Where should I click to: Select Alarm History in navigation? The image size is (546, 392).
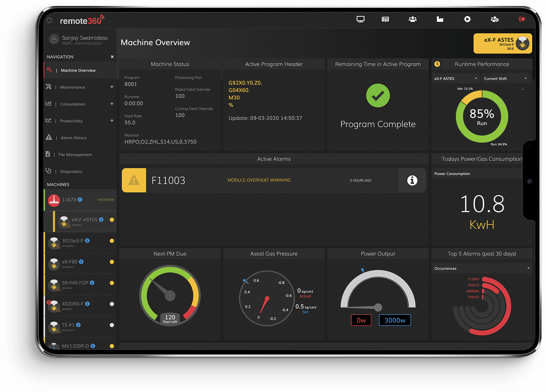coord(74,138)
